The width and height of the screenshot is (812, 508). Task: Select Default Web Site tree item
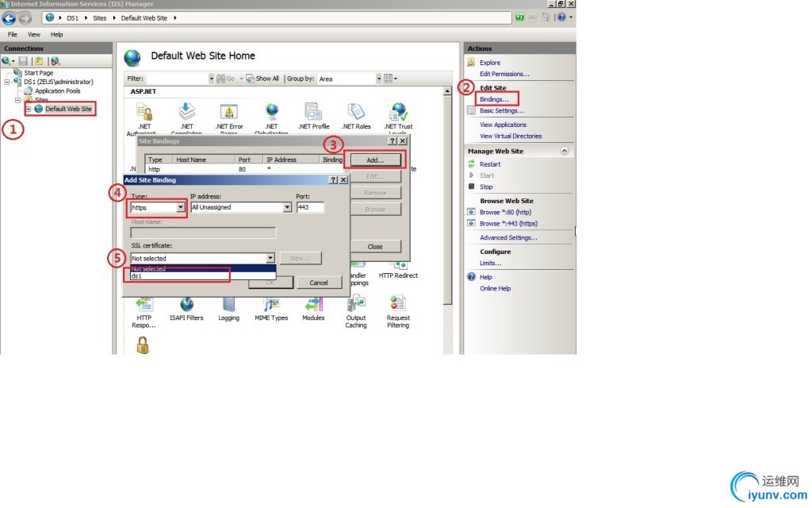tap(68, 109)
